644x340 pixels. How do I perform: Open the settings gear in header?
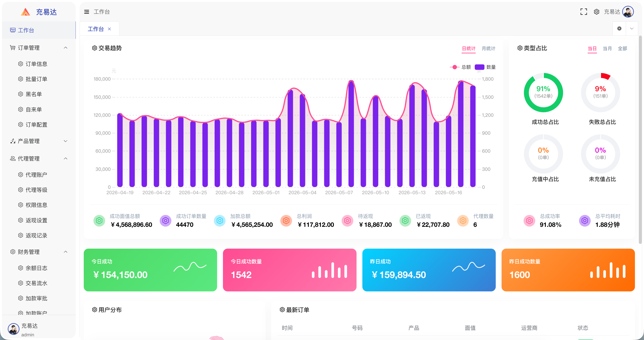(597, 12)
